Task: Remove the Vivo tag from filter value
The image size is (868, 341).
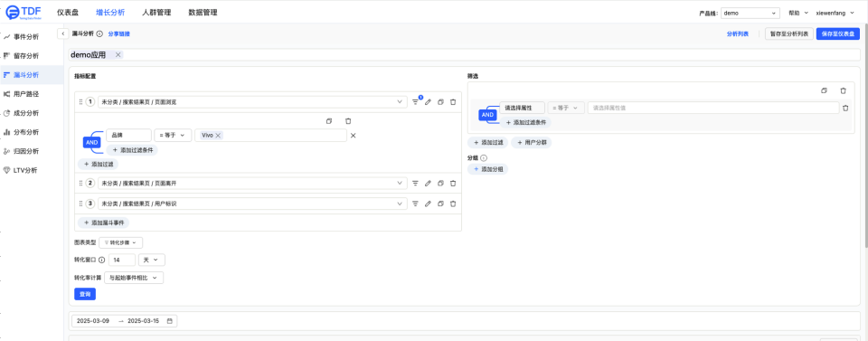Action: (x=218, y=136)
